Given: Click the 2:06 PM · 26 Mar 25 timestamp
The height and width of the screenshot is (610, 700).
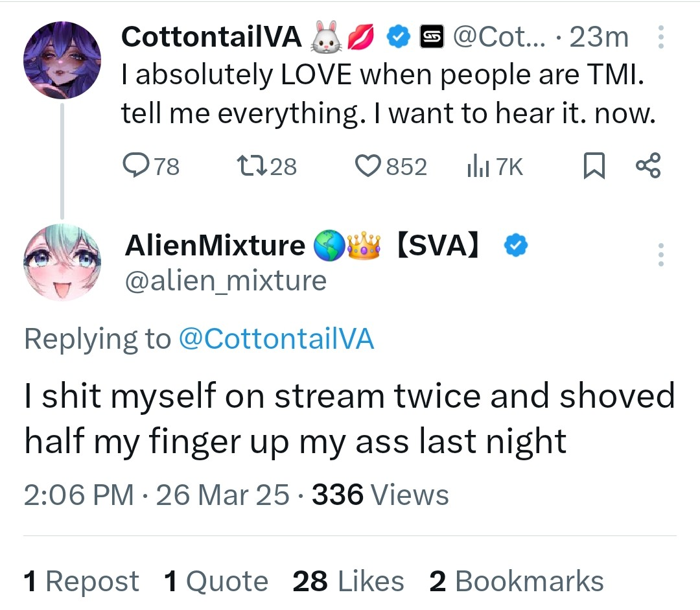Looking at the screenshot, I should (x=156, y=495).
